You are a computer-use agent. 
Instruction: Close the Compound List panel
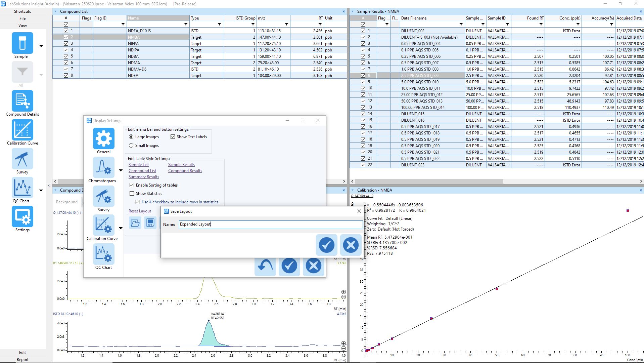pos(343,11)
